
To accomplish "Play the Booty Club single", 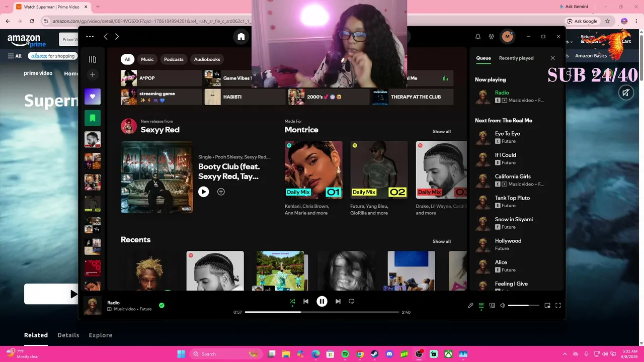I will [x=203, y=192].
